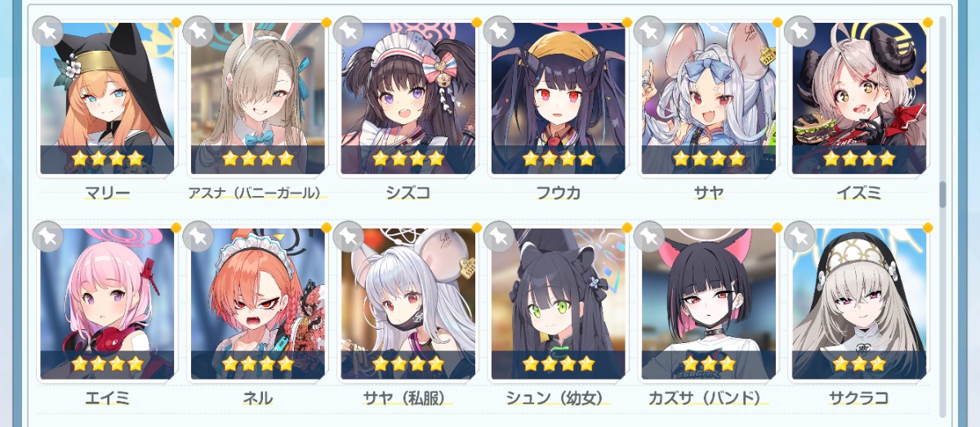The image size is (980, 427).
Task: Open ネル character portrait
Action: pos(257,304)
